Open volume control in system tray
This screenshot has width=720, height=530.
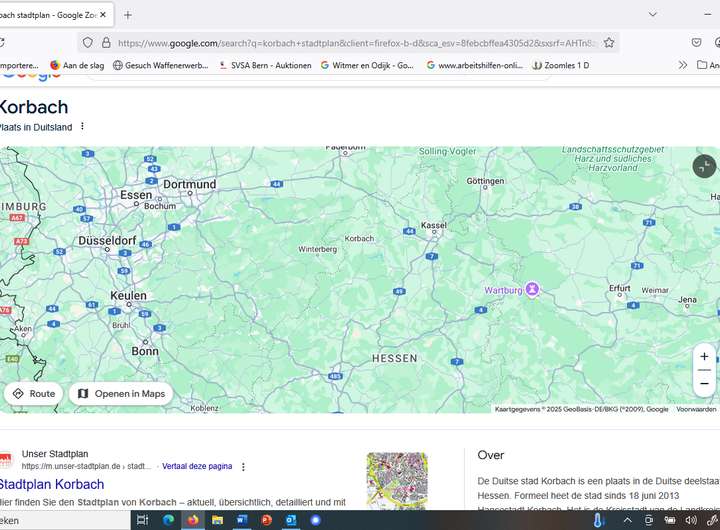pos(691,520)
